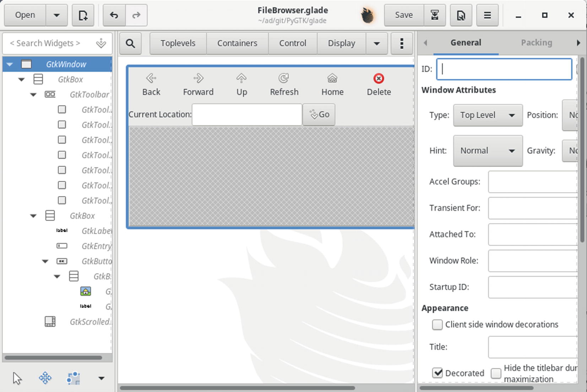Uncheck the Decorated checkbox
This screenshot has width=587, height=392.
[x=437, y=373]
